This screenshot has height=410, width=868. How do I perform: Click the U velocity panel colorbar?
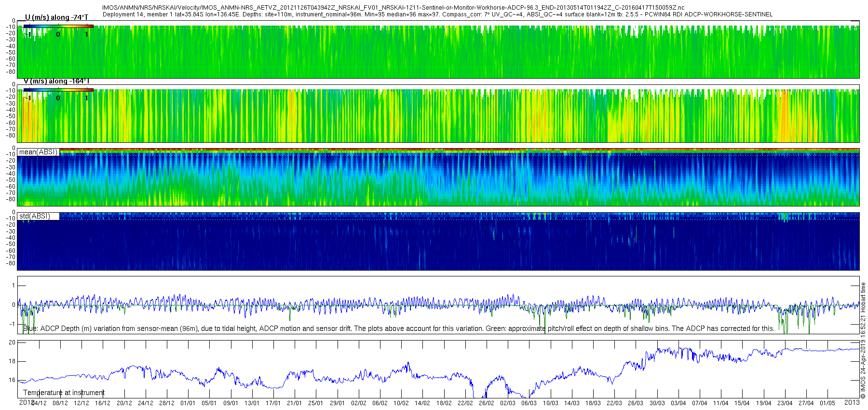tap(58, 26)
